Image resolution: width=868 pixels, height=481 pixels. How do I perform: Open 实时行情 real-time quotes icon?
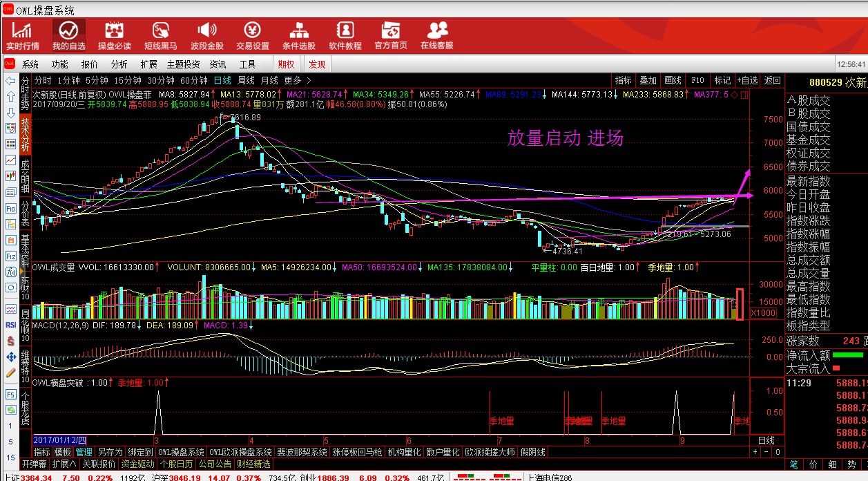23,36
